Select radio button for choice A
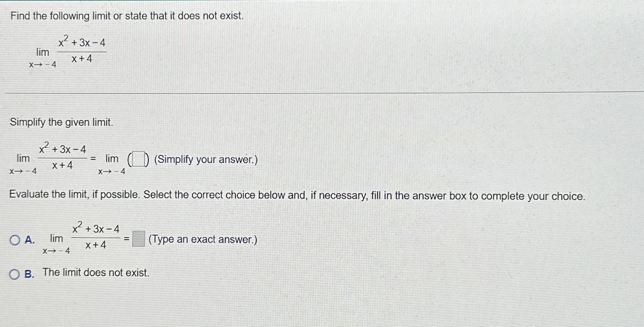The image size is (644, 327). coord(15,240)
